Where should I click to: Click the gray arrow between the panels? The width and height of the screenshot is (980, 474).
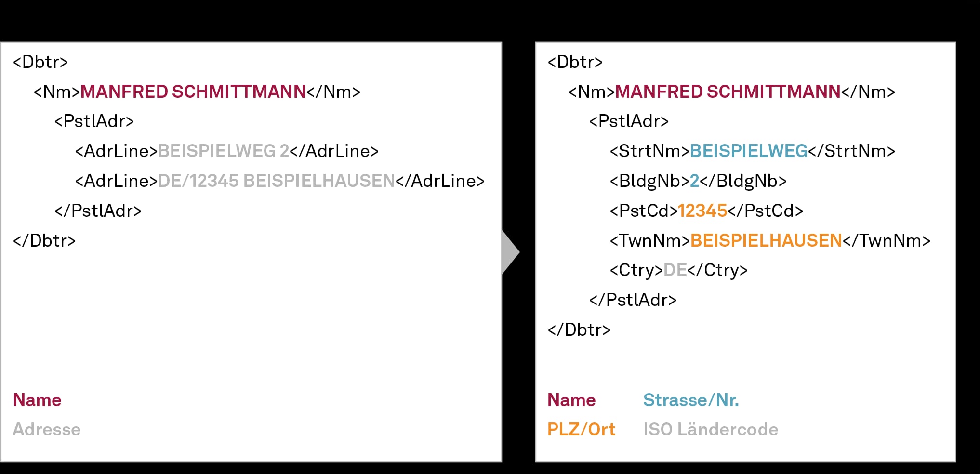pyautogui.click(x=510, y=252)
